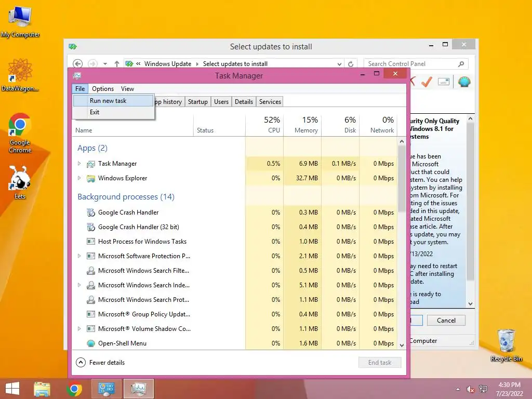Open Google Chrome desktop shortcut
The image size is (532, 399).
click(x=20, y=133)
